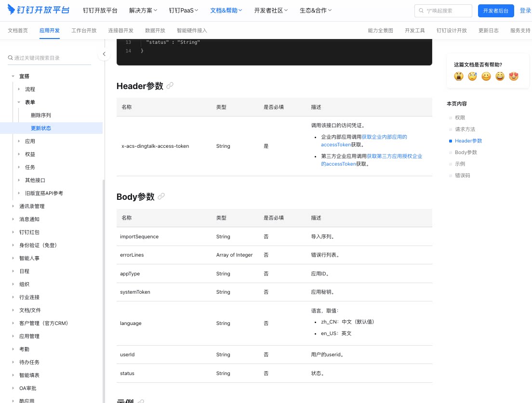Copy anchor link icon beside Body参数 heading
The width and height of the screenshot is (532, 403).
point(161,196)
